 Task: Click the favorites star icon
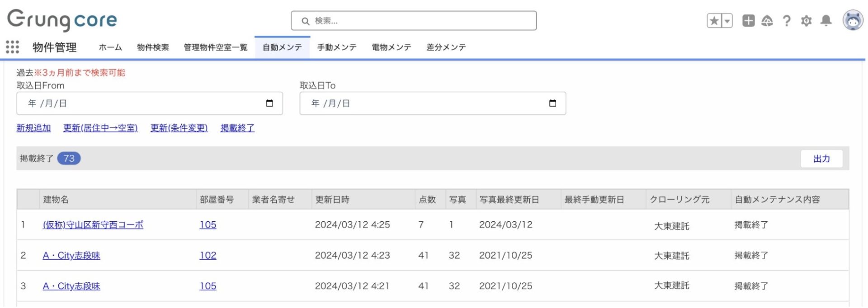(714, 21)
